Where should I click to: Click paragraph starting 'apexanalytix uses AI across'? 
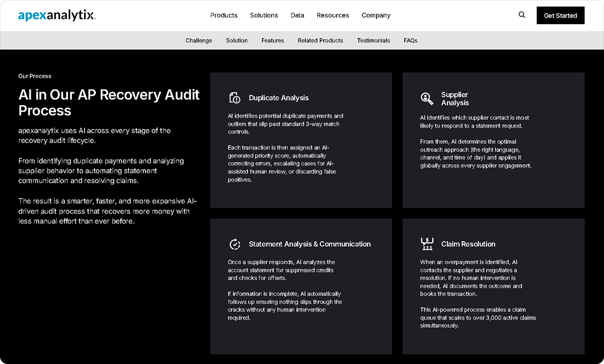click(x=95, y=135)
